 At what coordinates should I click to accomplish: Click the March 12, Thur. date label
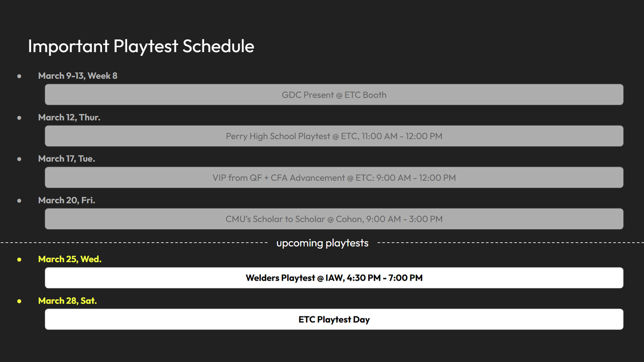[x=69, y=117]
